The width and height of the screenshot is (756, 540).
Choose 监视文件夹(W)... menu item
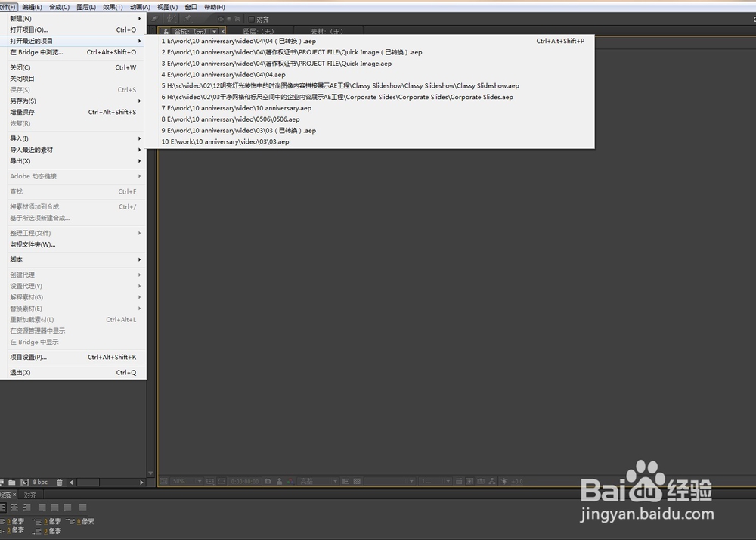pos(73,244)
